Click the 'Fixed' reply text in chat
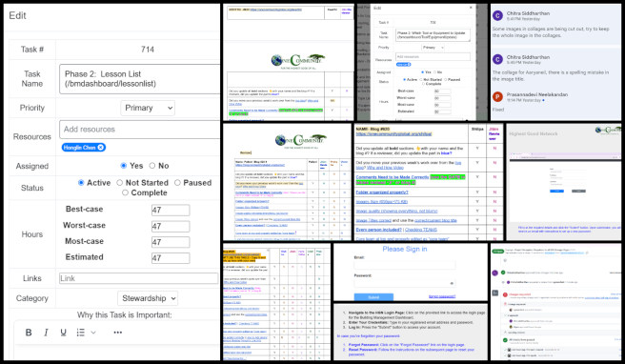The height and width of the screenshot is (364, 625). tap(498, 110)
